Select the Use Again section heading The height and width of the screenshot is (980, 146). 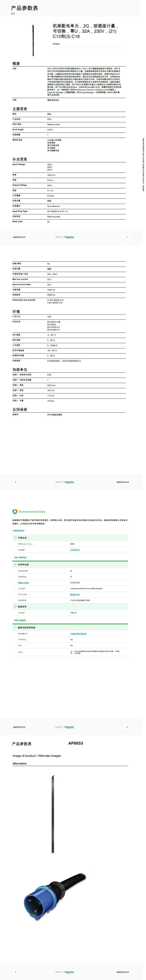coord(20,620)
